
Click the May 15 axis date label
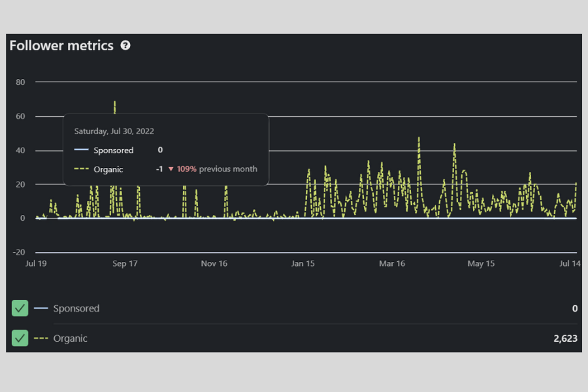[481, 264]
